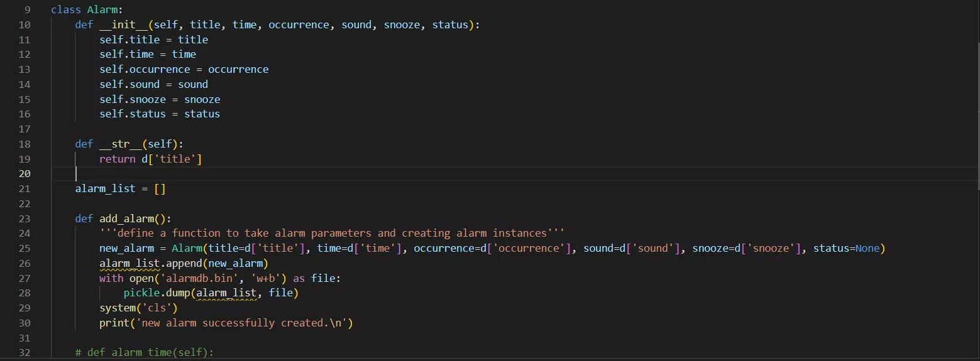Image resolution: width=980 pixels, height=361 pixels.
Task: Click line number 9 in the gutter
Action: [28, 9]
